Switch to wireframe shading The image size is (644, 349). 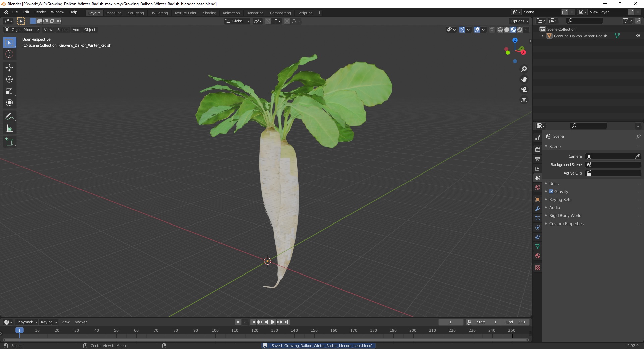point(500,30)
